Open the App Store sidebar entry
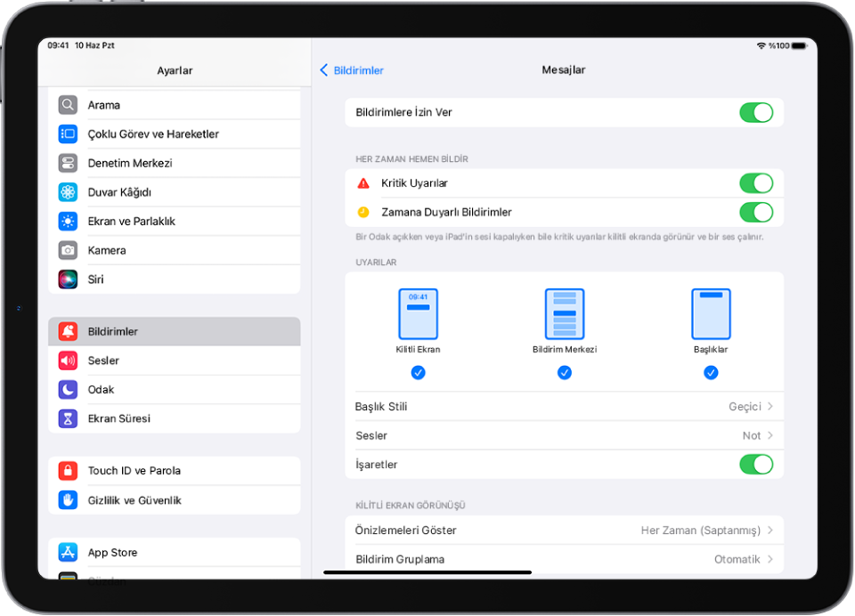855x616 pixels. [174, 552]
